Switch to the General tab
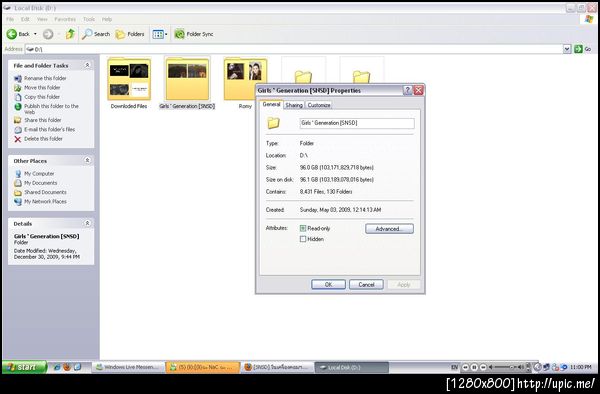The height and width of the screenshot is (394, 600). tap(271, 104)
